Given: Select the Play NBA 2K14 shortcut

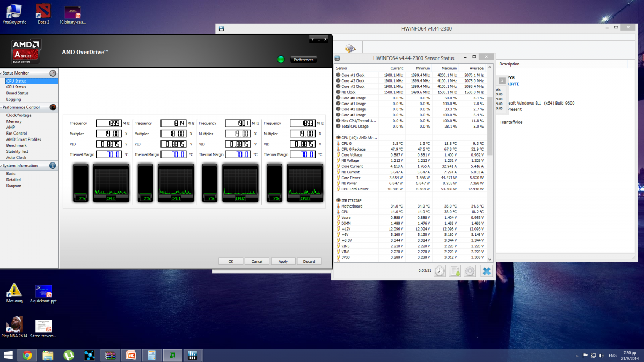Looking at the screenshot, I should click(14, 328).
